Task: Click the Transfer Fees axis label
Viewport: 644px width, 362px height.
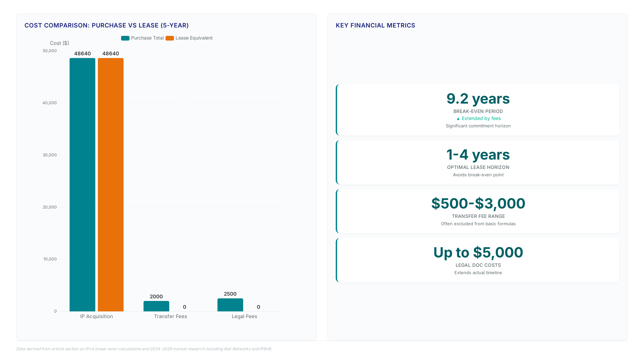Action: (171, 316)
